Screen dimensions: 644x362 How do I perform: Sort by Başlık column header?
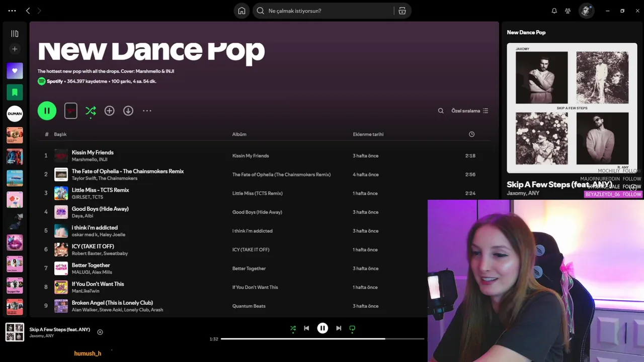[60, 134]
